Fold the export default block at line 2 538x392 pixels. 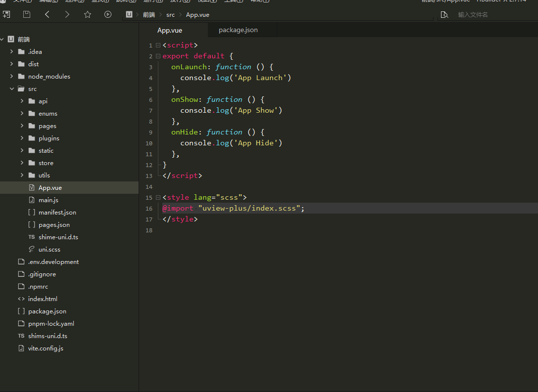tap(158, 56)
